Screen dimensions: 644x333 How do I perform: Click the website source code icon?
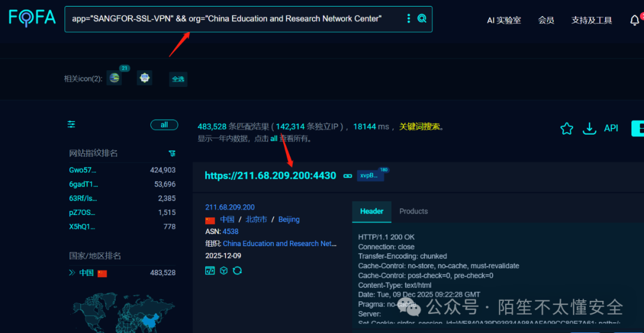(210, 270)
